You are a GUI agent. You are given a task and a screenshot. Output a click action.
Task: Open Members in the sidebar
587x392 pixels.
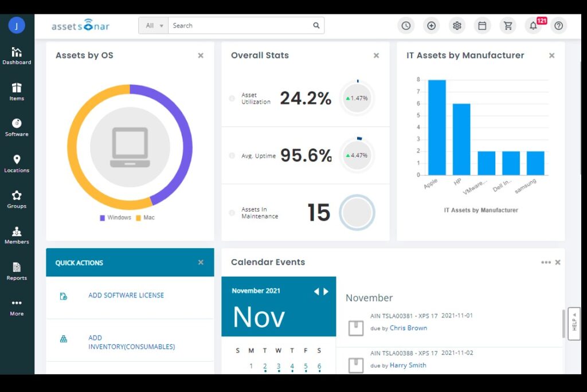17,236
